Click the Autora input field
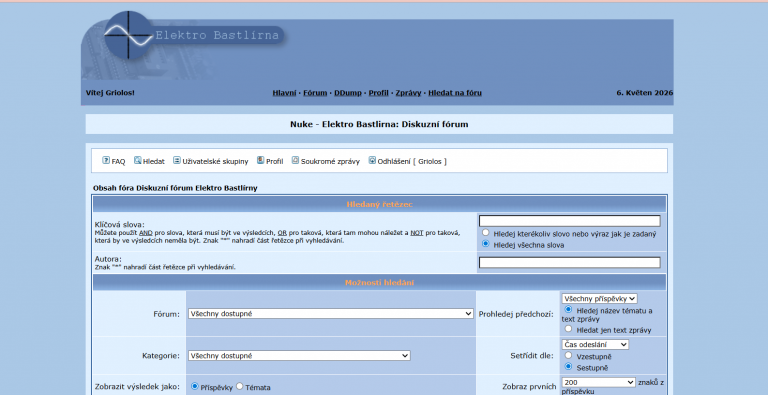Screen dimensions: 768x395 point(570,263)
